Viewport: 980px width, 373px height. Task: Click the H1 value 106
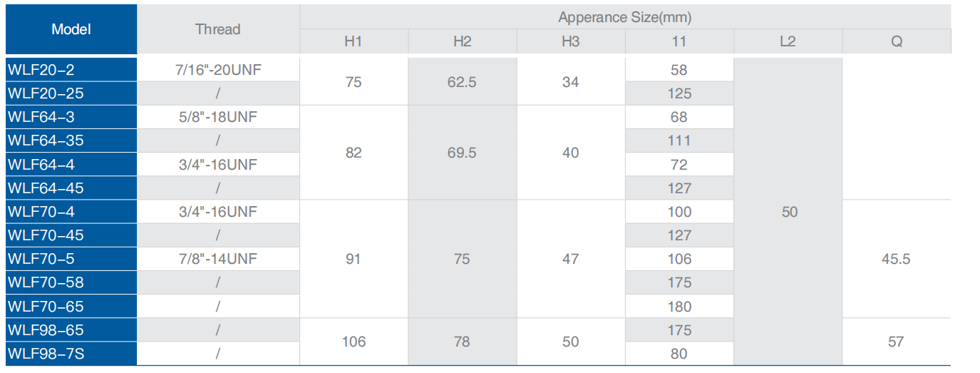[x=354, y=342]
